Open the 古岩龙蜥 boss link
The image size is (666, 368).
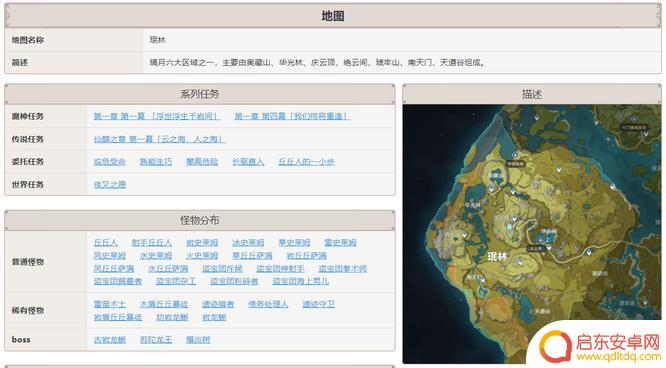coord(110,340)
